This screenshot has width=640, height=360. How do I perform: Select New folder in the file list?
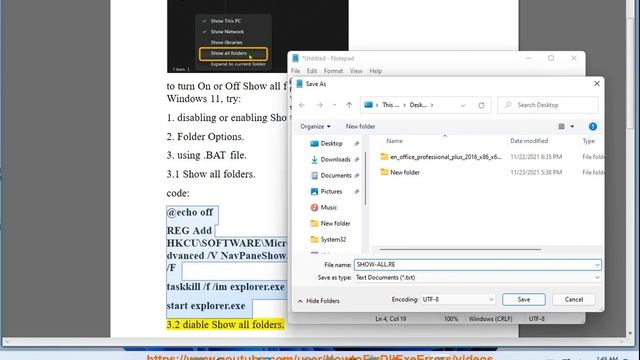point(400,172)
